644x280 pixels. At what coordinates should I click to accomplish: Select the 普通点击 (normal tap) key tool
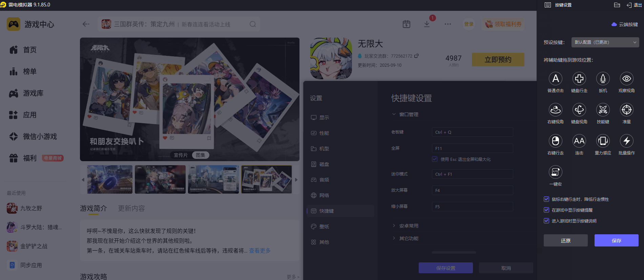pyautogui.click(x=556, y=79)
